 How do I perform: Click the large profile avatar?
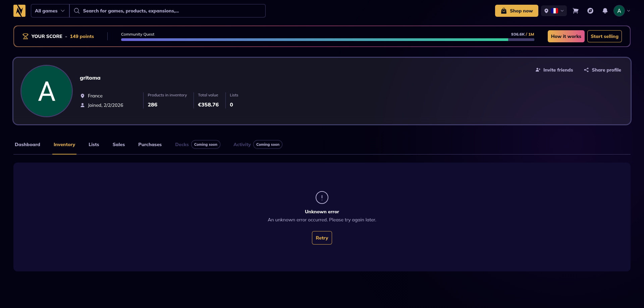47,91
